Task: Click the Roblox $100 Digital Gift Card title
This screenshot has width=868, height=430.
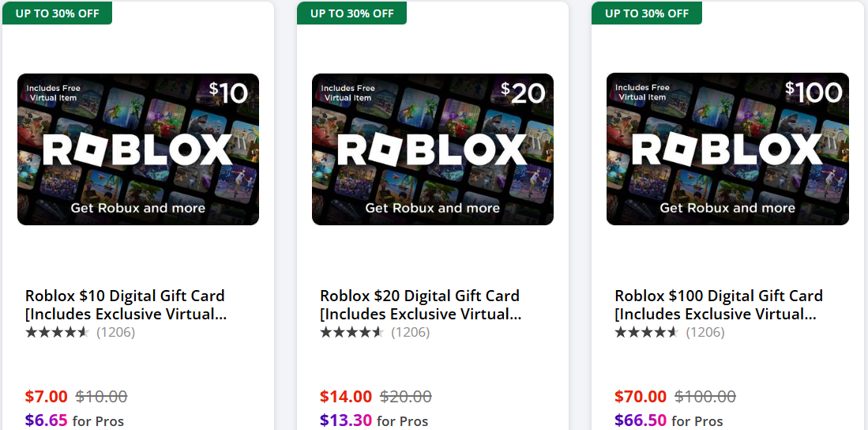Action: pos(719,305)
